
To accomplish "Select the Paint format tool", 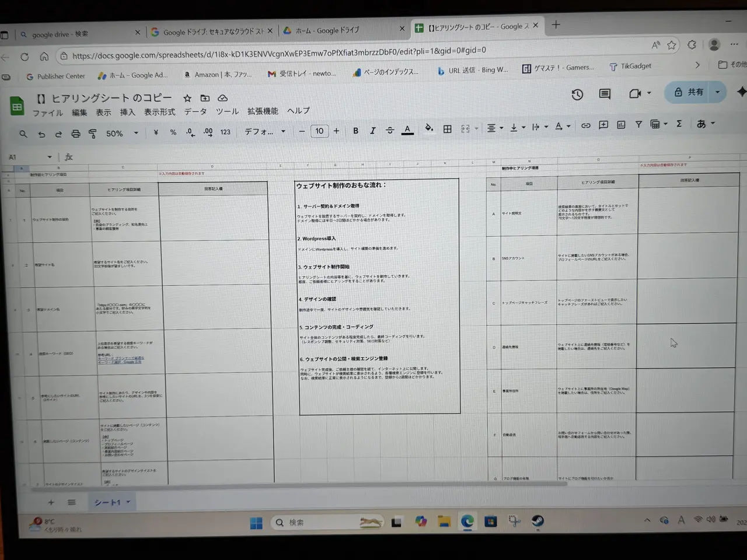I will click(92, 132).
